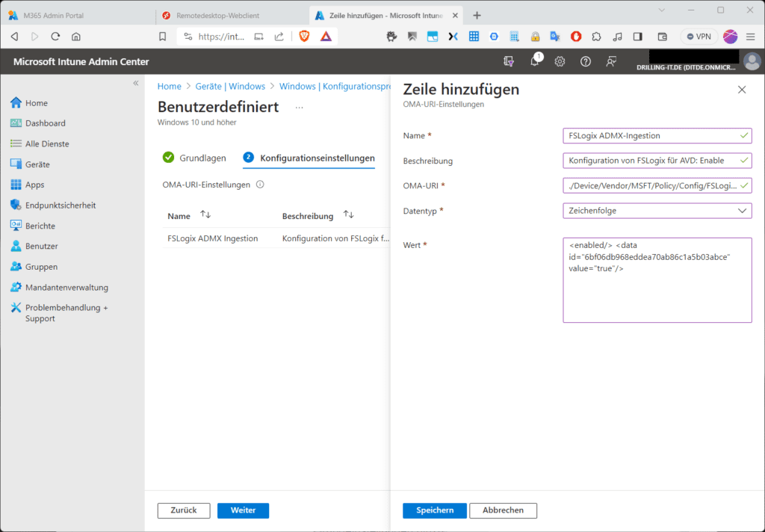Open account avatar in header

[752, 61]
